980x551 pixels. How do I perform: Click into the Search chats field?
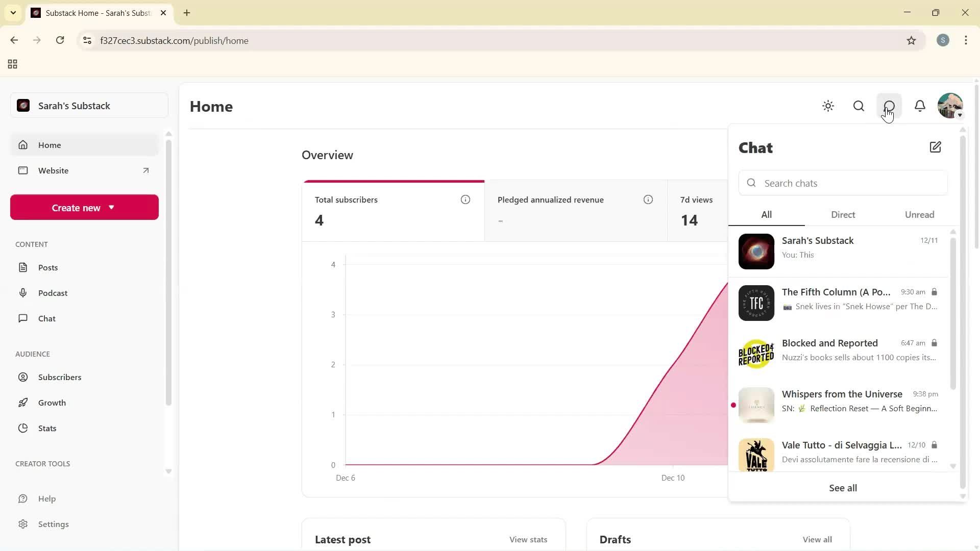click(843, 183)
